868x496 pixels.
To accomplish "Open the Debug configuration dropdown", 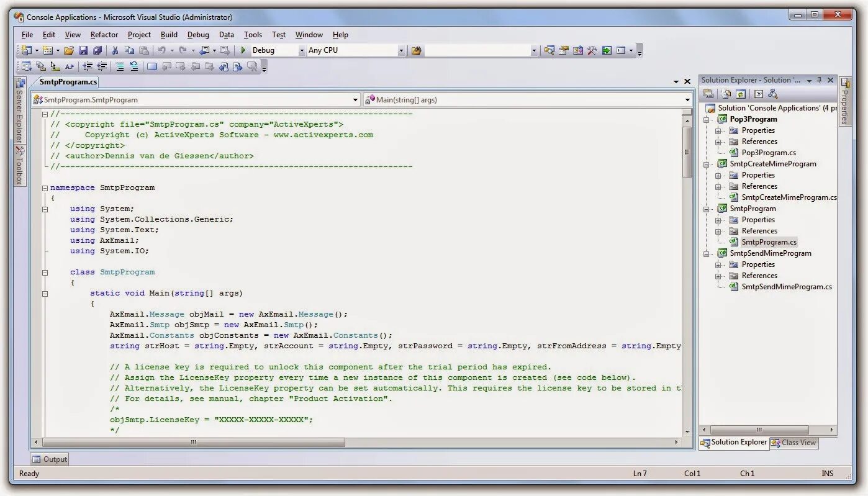I will pyautogui.click(x=302, y=50).
